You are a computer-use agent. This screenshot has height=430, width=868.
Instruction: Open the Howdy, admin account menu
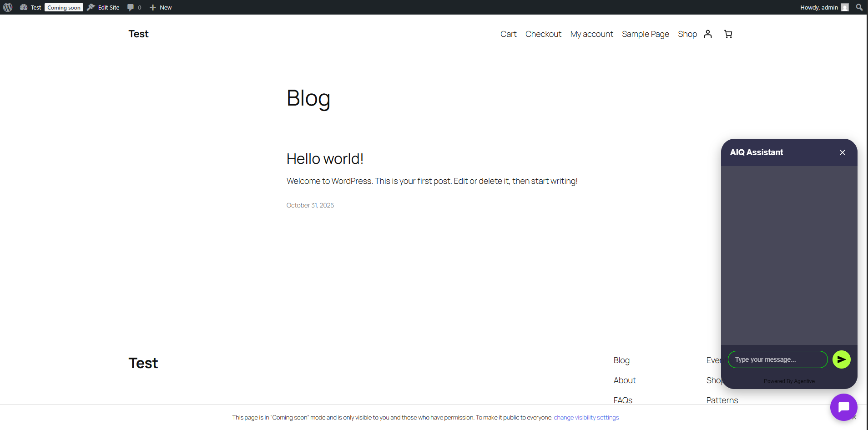point(823,7)
